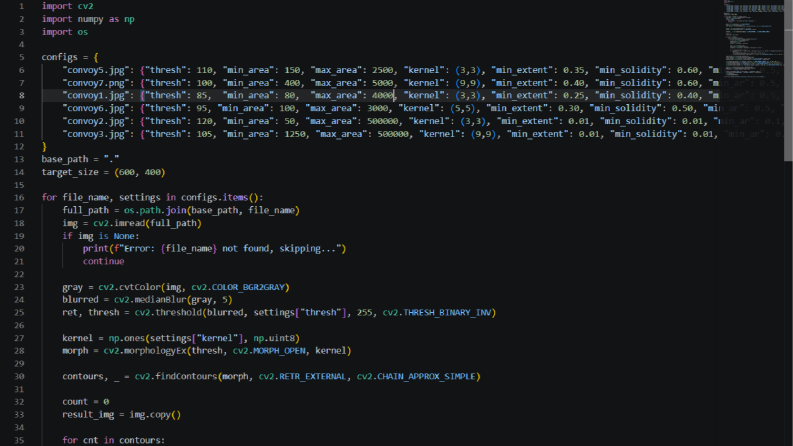Click "COLOR_BGR2GRAY" constant
This screenshot has width=793, height=446.
pyautogui.click(x=248, y=287)
